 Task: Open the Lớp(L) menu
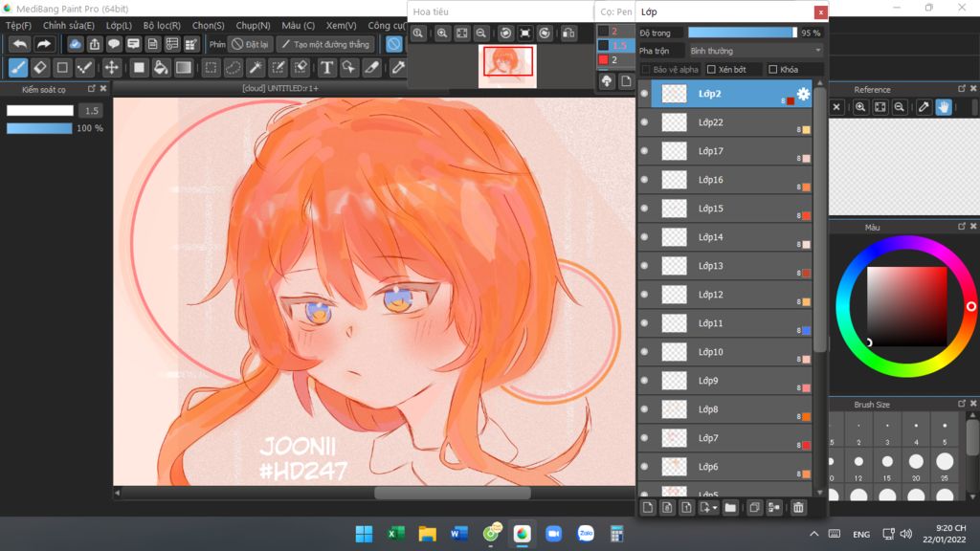point(119,26)
